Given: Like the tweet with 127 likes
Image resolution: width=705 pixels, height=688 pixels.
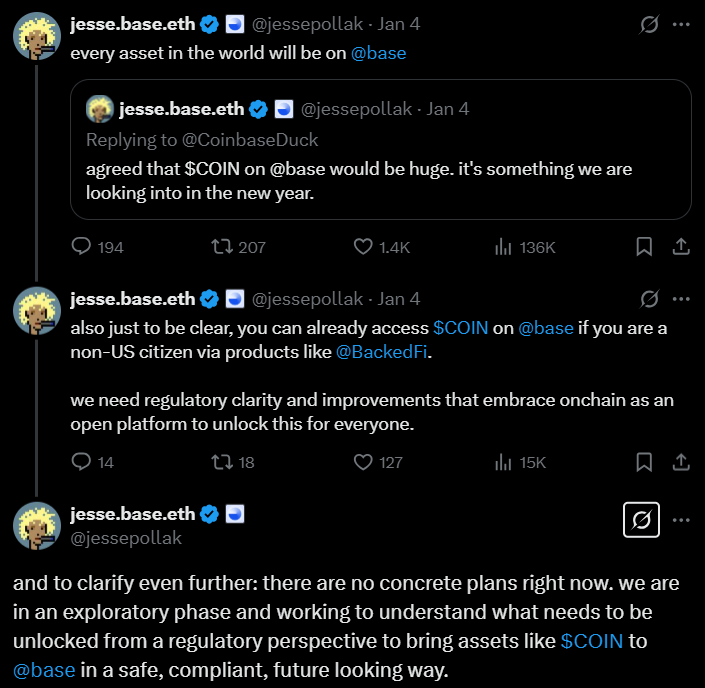Looking at the screenshot, I should coord(364,461).
